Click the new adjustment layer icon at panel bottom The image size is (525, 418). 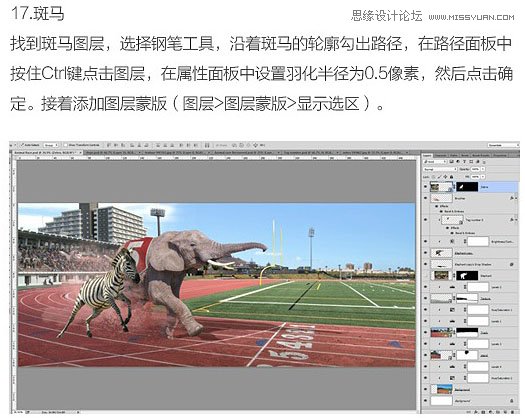[490, 412]
